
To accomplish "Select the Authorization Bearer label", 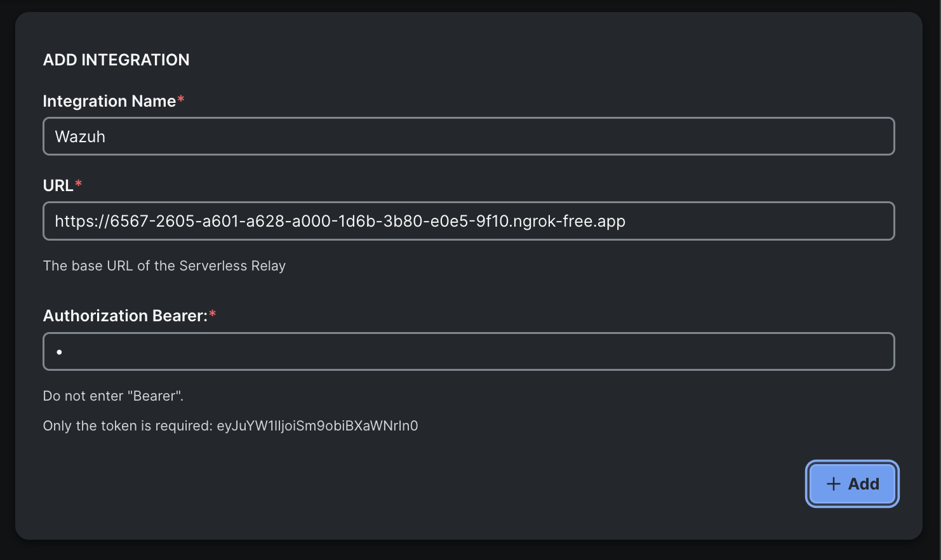I will [125, 316].
